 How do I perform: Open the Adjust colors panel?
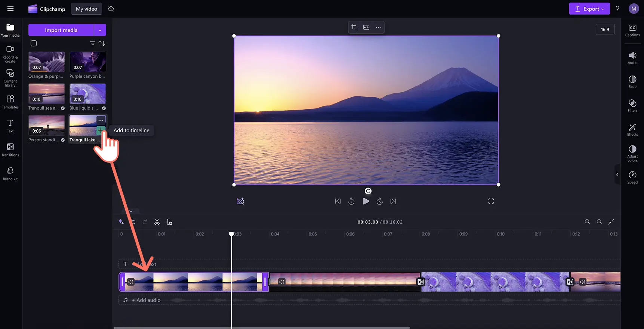click(x=632, y=153)
